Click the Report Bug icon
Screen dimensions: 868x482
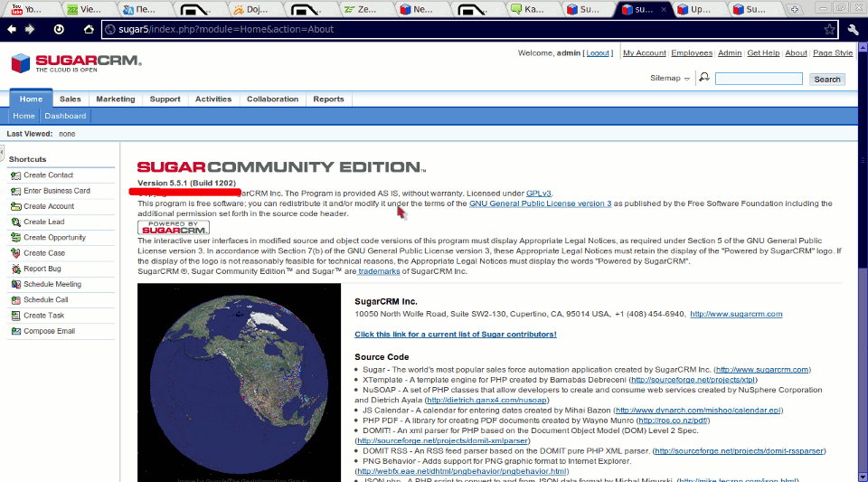tap(16, 269)
